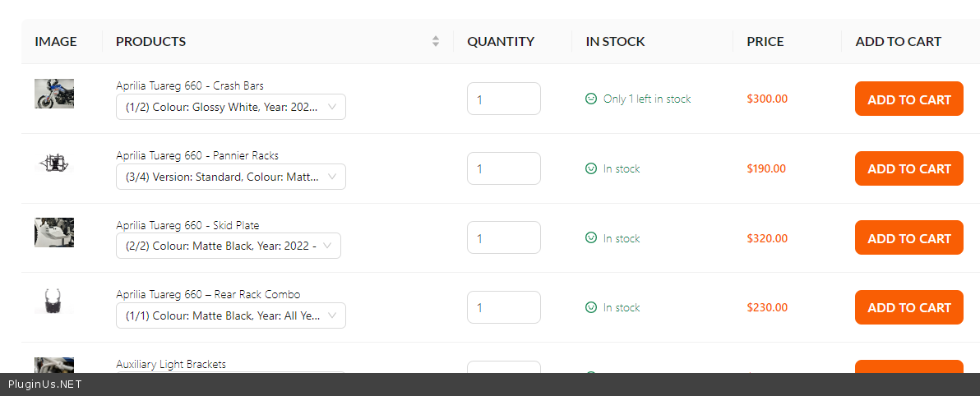Open the Rear Rack Combo product thumbnail
The width and height of the screenshot is (980, 396).
[54, 302]
